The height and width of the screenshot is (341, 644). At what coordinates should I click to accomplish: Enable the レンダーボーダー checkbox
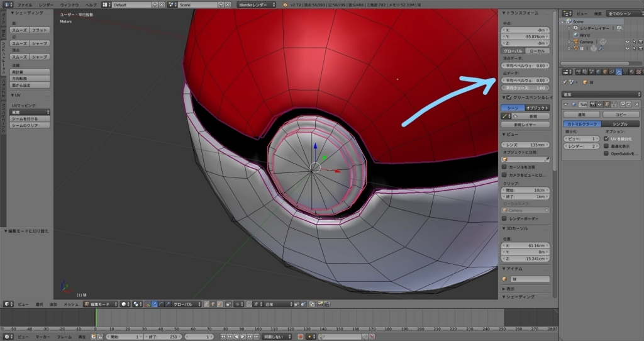[x=504, y=218]
